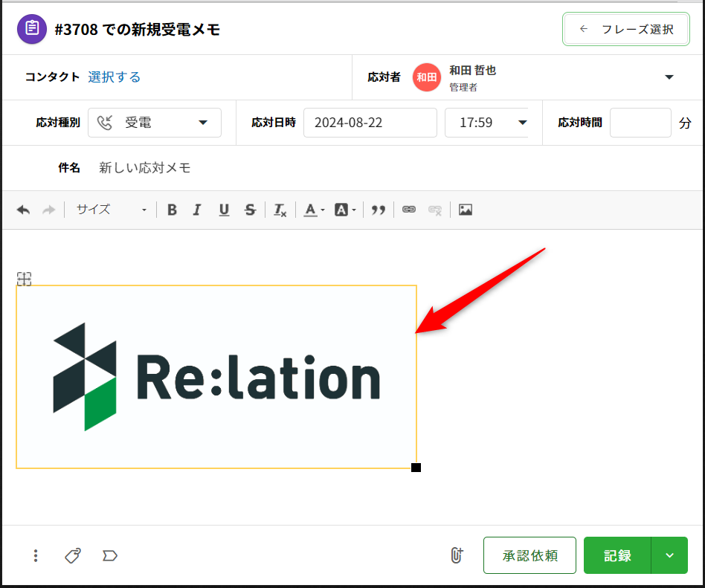Click the undo arrow icon

[23, 210]
